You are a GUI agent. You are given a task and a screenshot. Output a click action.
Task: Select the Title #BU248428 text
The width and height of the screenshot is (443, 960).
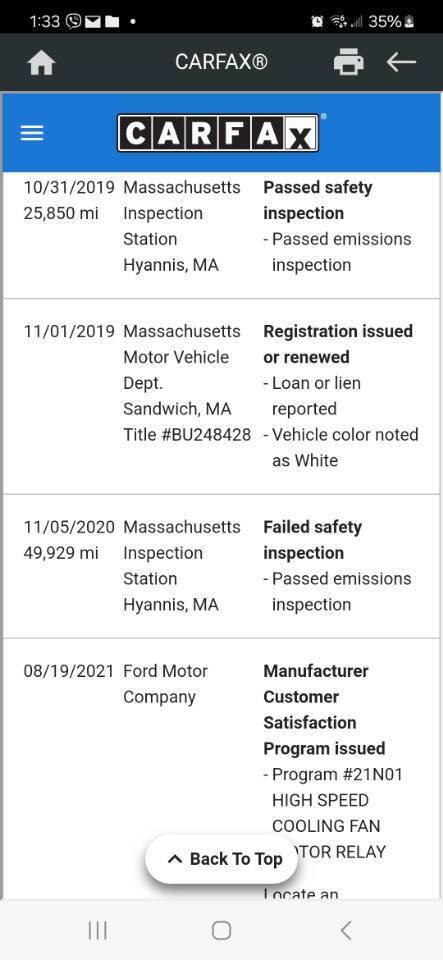click(187, 435)
